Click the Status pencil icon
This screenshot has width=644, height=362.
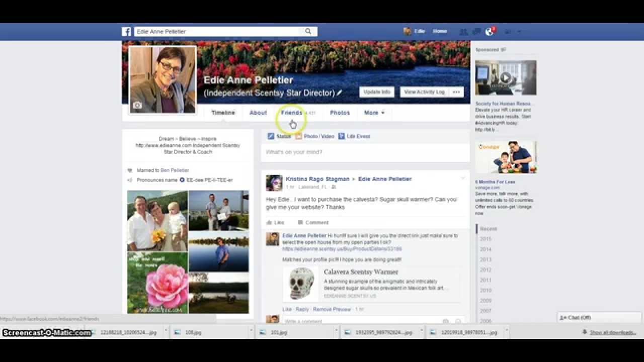point(270,136)
